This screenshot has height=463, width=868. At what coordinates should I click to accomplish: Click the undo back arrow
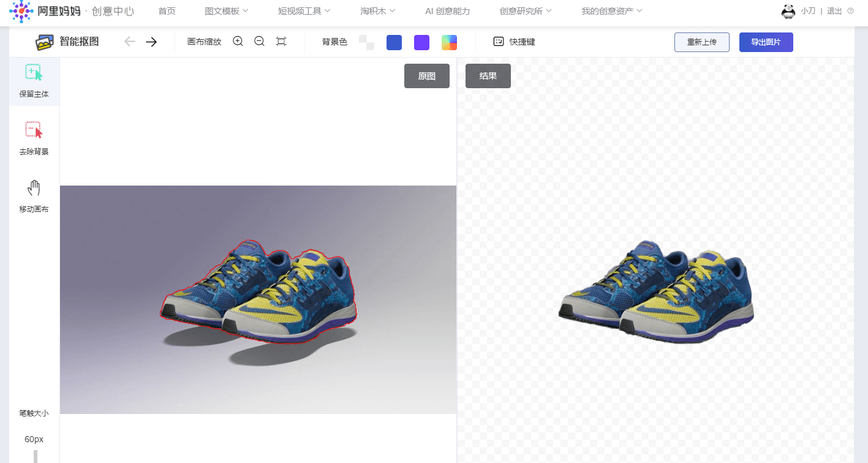click(x=130, y=42)
